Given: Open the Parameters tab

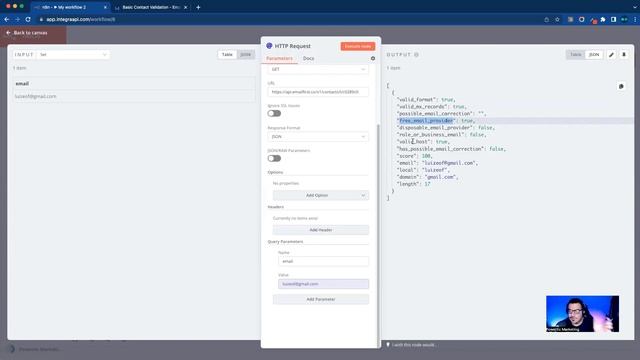Looking at the screenshot, I should pos(279,58).
